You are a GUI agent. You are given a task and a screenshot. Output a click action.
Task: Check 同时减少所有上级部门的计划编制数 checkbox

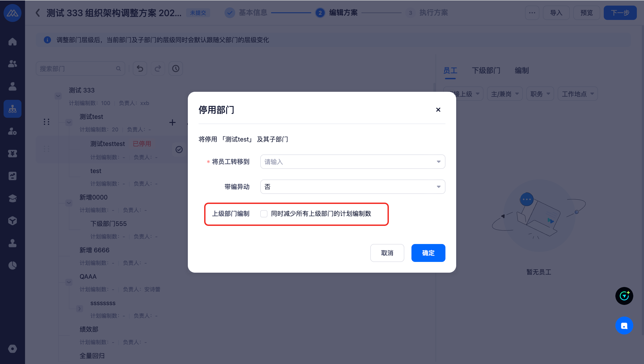coord(264,214)
